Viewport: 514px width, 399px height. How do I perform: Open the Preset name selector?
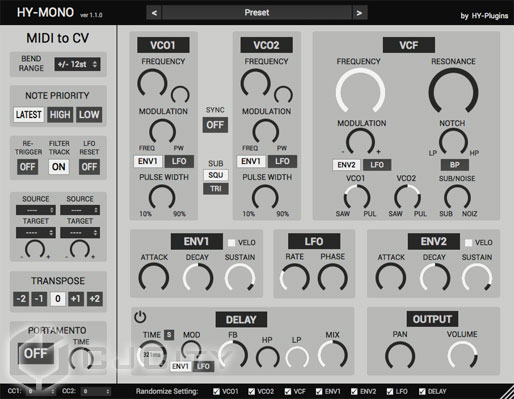pyautogui.click(x=257, y=13)
